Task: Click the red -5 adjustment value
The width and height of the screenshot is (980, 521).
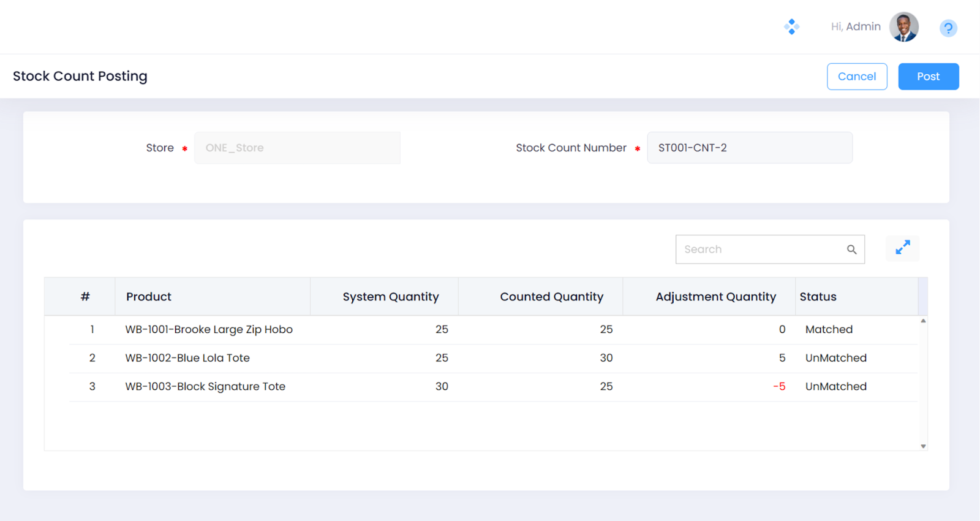Action: click(x=779, y=387)
